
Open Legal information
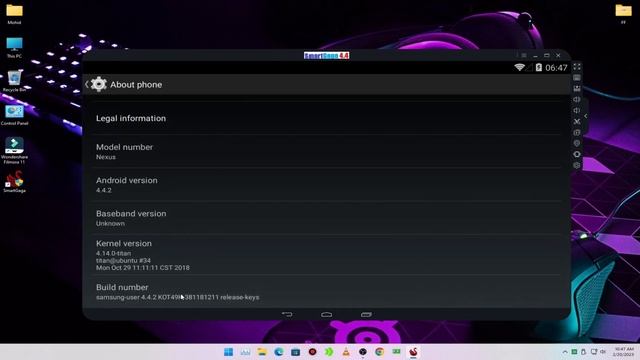point(327,118)
